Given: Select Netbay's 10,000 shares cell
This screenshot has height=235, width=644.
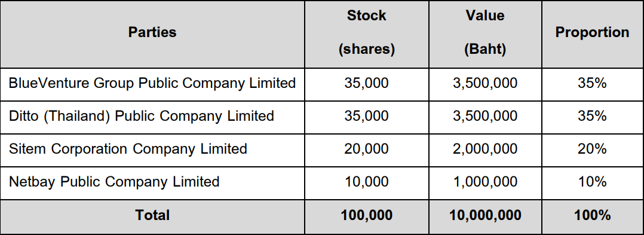Looking at the screenshot, I should point(367,182).
